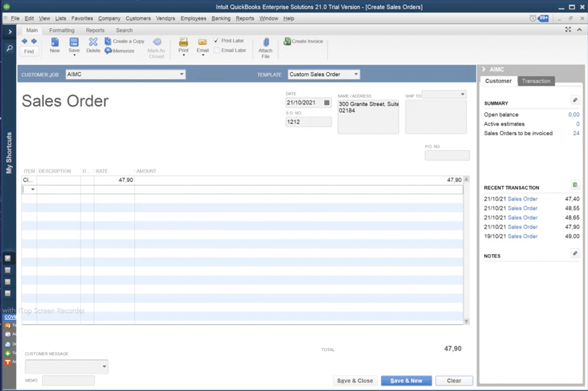Image resolution: width=588 pixels, height=391 pixels.
Task: Go to next sales order arrow
Action: 34,41
